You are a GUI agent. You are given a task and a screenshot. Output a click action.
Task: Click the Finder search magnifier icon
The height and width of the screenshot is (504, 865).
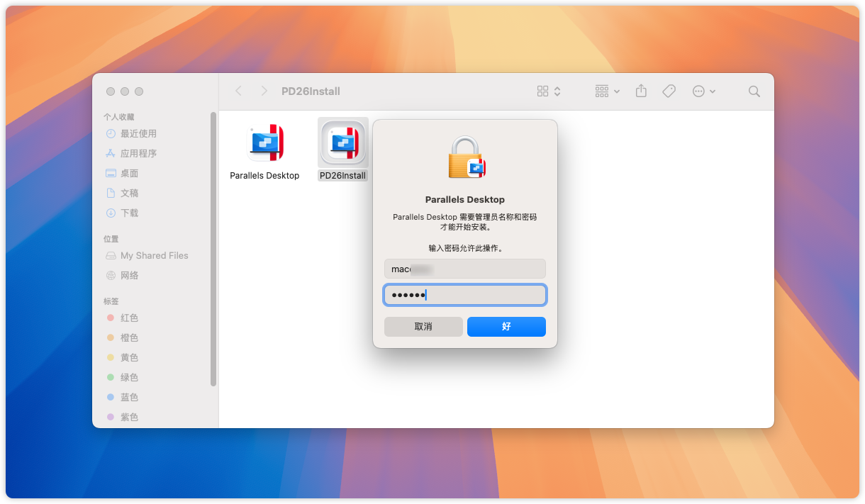coord(754,91)
